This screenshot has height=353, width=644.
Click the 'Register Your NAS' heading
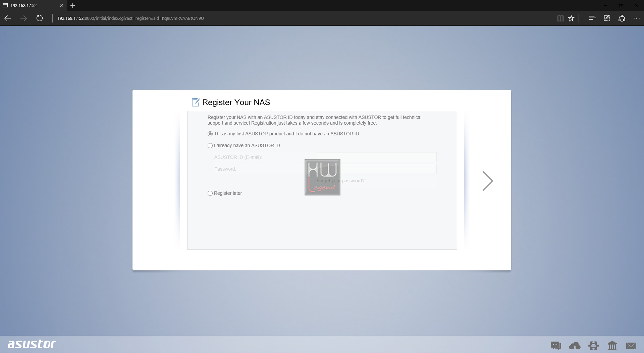(x=236, y=102)
